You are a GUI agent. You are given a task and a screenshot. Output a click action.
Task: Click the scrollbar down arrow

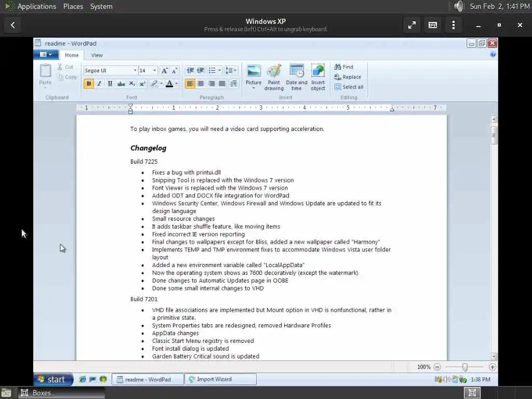494,356
